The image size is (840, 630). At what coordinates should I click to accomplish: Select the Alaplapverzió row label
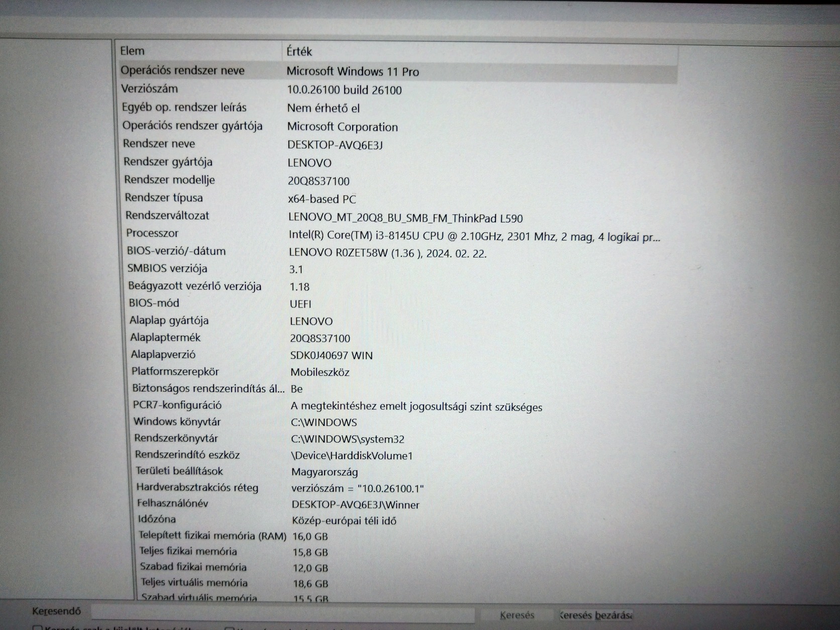163,355
